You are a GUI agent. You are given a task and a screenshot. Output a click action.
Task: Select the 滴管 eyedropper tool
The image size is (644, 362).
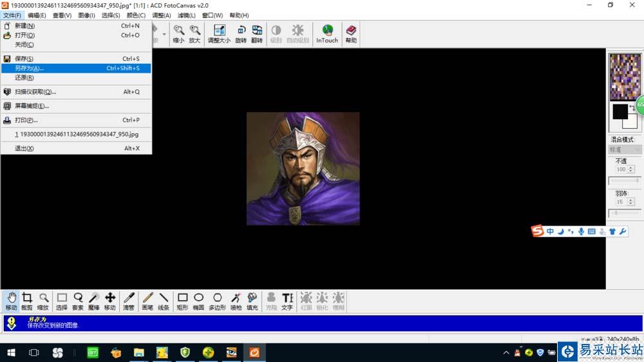129,301
